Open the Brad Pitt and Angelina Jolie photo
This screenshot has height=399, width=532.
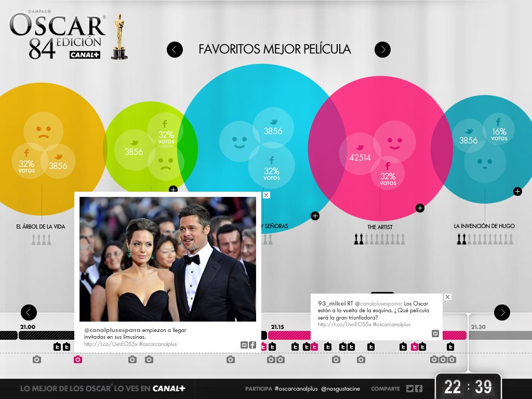[x=168, y=259]
